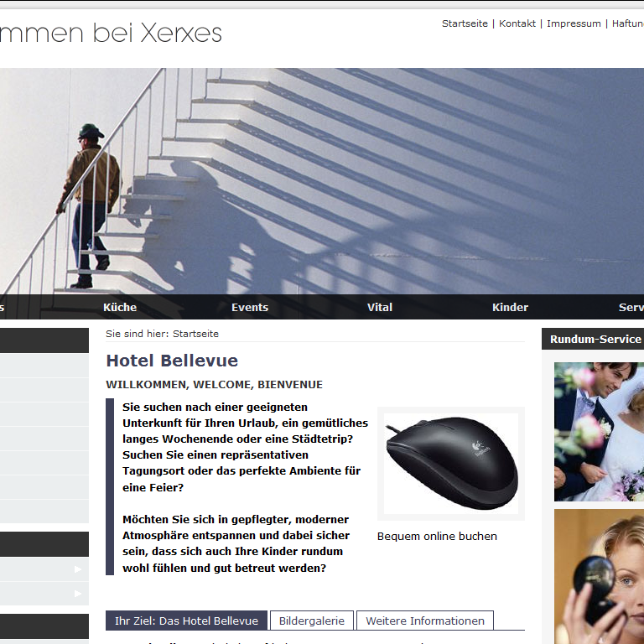Select Events in the navigation bar
The height and width of the screenshot is (644, 644).
coord(250,307)
